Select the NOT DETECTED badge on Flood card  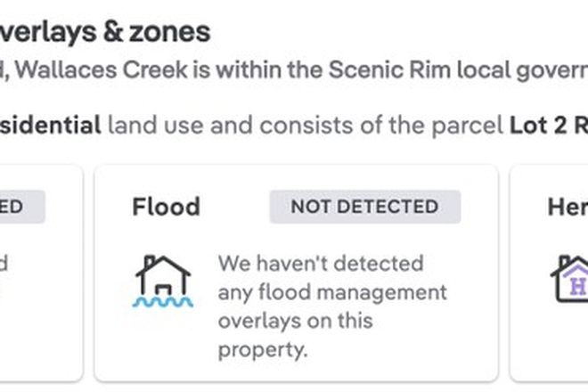pyautogui.click(x=365, y=207)
